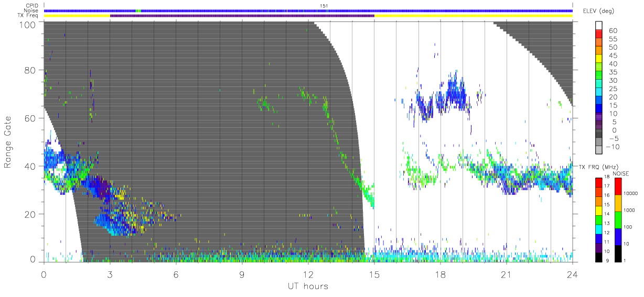The width and height of the screenshot is (644, 297).
Task: Click the 'UT hours' x-axis title
Action: tap(308, 286)
